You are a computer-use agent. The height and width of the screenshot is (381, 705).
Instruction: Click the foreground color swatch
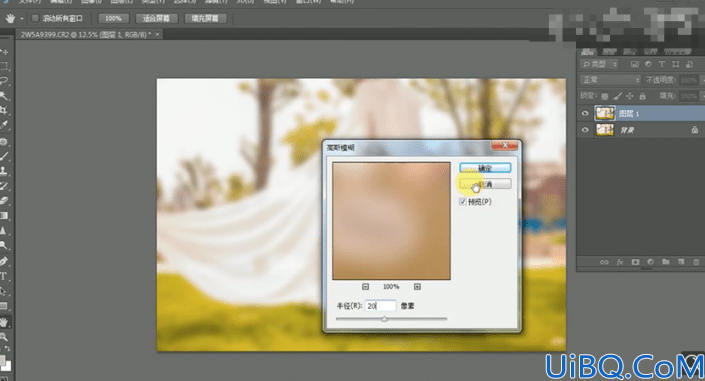[x=2, y=360]
